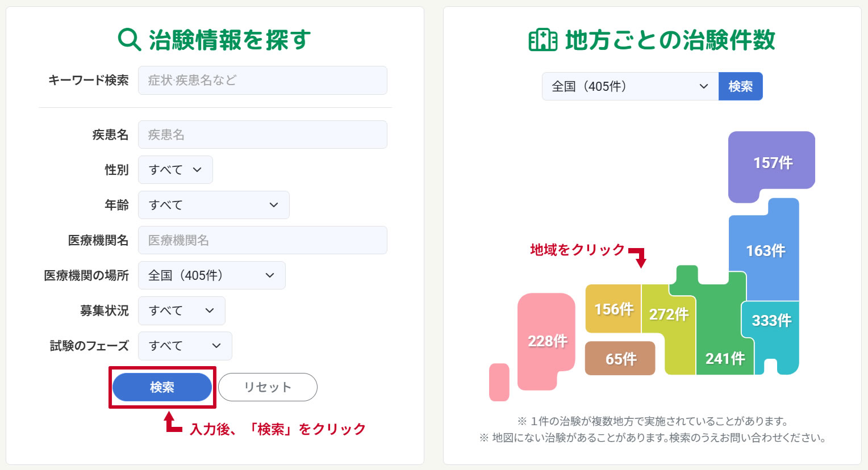Open the 性別 dropdown
Screen dimensions: 868x470
pos(175,170)
